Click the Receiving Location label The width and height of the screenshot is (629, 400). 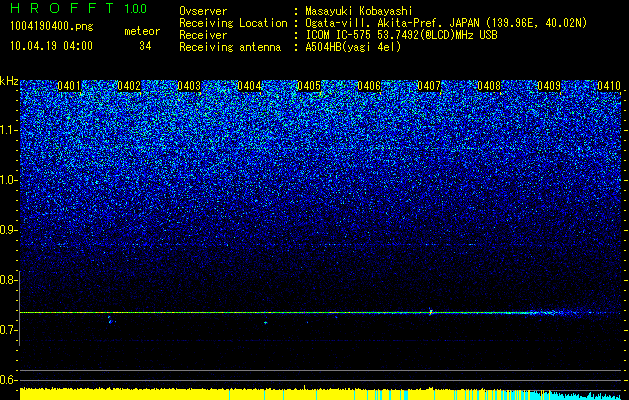233,24
